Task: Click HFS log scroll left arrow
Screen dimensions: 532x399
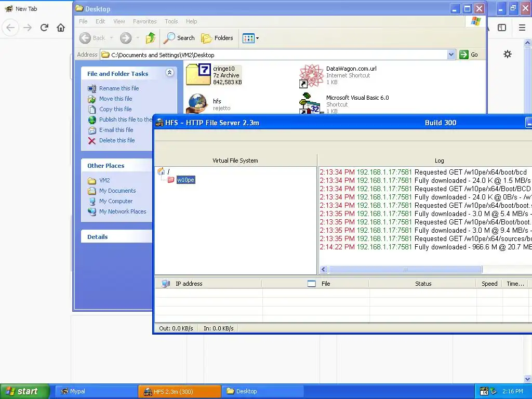Action: pos(323,270)
